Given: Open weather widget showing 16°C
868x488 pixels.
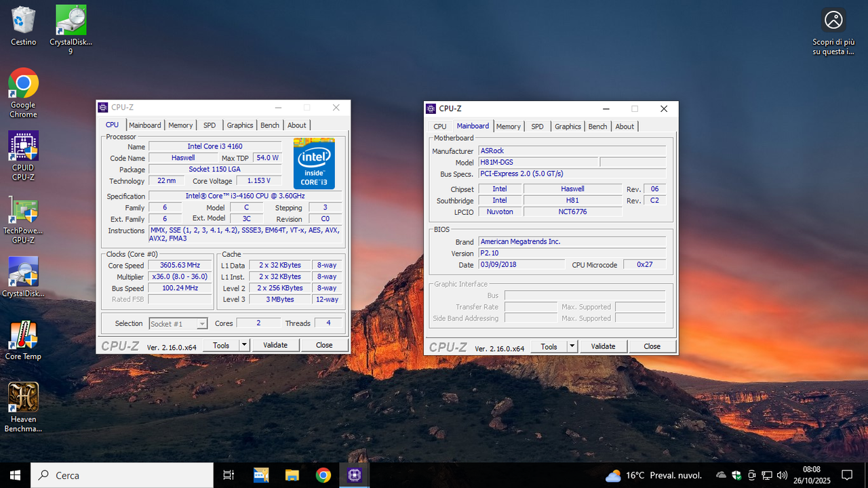Looking at the screenshot, I should point(653,475).
